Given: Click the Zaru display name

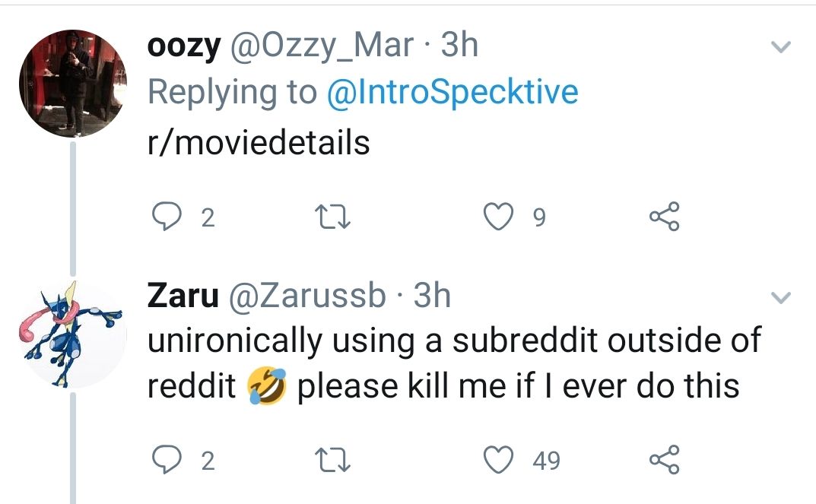Looking at the screenshot, I should coord(183,296).
